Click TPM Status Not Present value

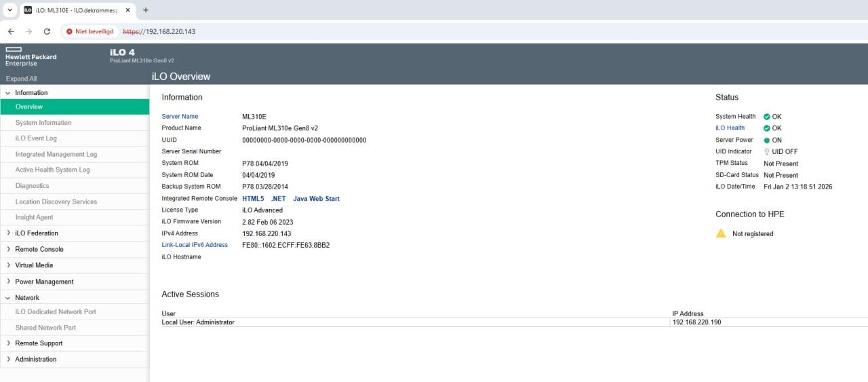781,164
